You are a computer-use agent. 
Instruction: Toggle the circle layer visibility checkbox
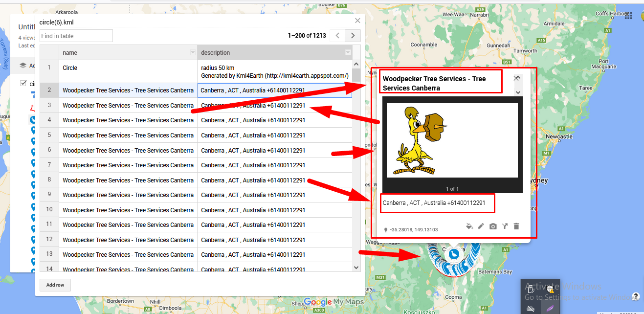[23, 83]
